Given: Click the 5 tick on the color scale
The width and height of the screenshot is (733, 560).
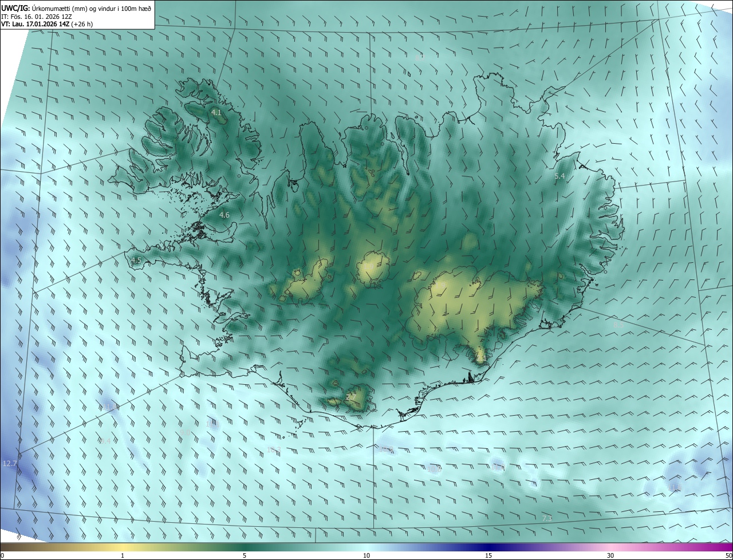Looking at the screenshot, I should [245, 555].
